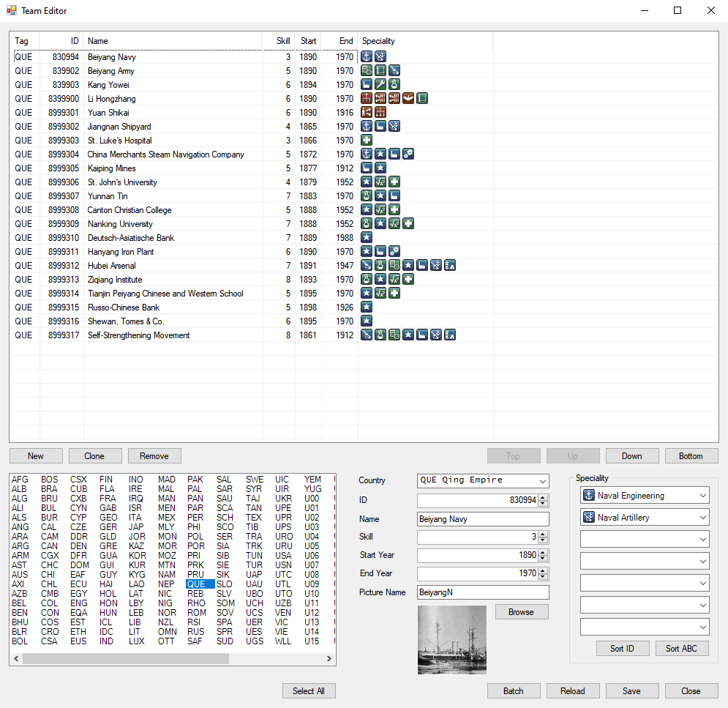This screenshot has height=708, width=728.
Task: Click the factory icon in Kaiping Mines row
Action: pyautogui.click(x=367, y=168)
